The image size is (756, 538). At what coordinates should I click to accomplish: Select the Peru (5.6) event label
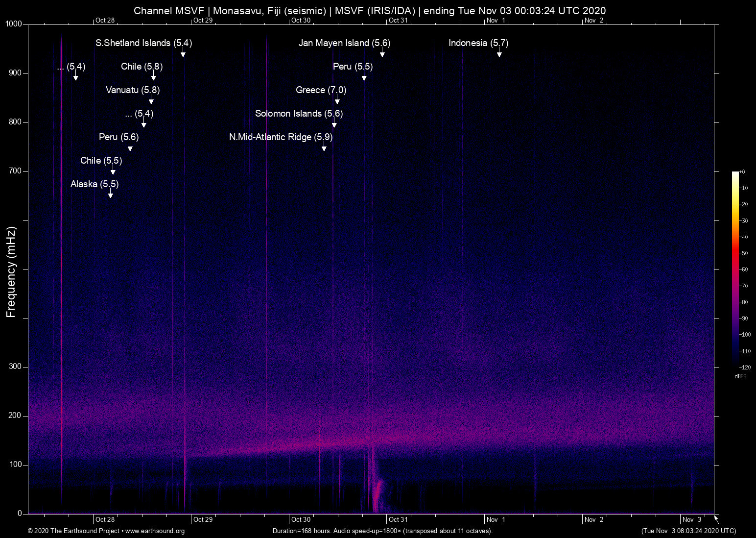[118, 137]
